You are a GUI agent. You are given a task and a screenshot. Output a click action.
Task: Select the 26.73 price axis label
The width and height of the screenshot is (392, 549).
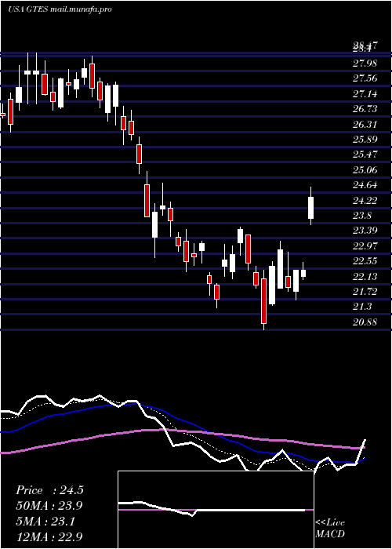point(365,109)
